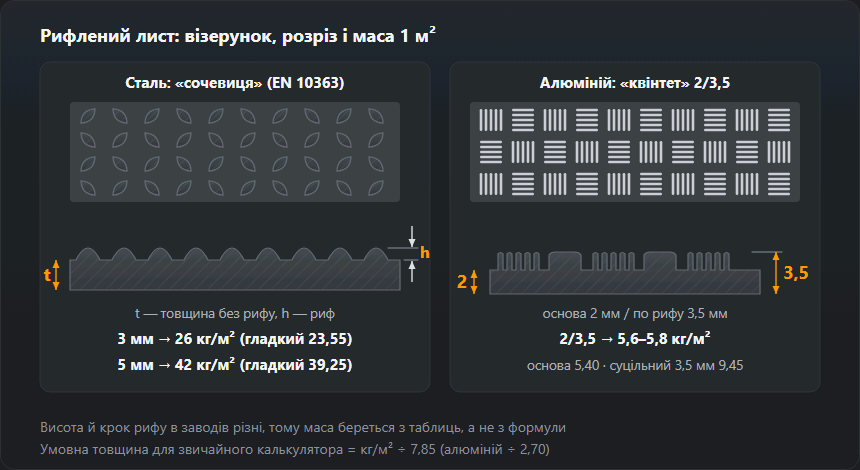Select heading 'Алюміній: «квінтет» 2/3,5'

point(635,83)
